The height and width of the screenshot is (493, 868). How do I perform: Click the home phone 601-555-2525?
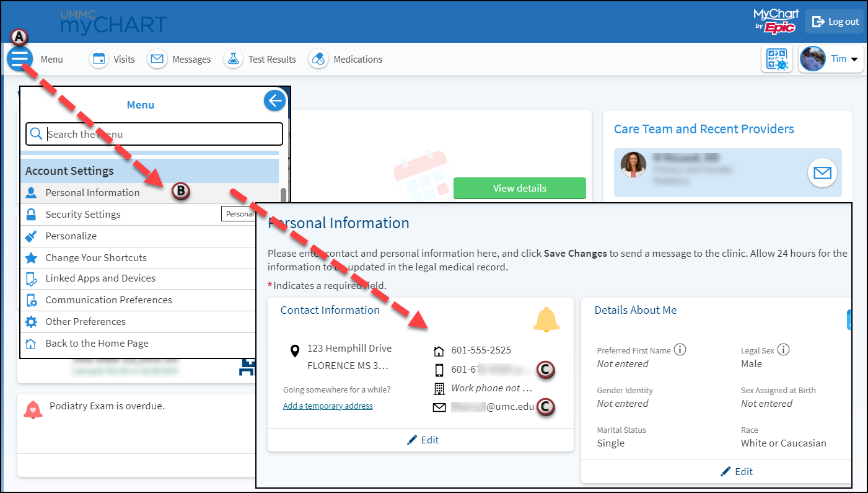tap(481, 350)
